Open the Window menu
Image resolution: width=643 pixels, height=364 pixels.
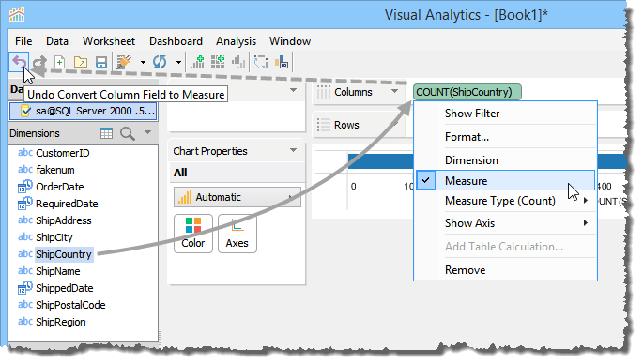[x=290, y=41]
